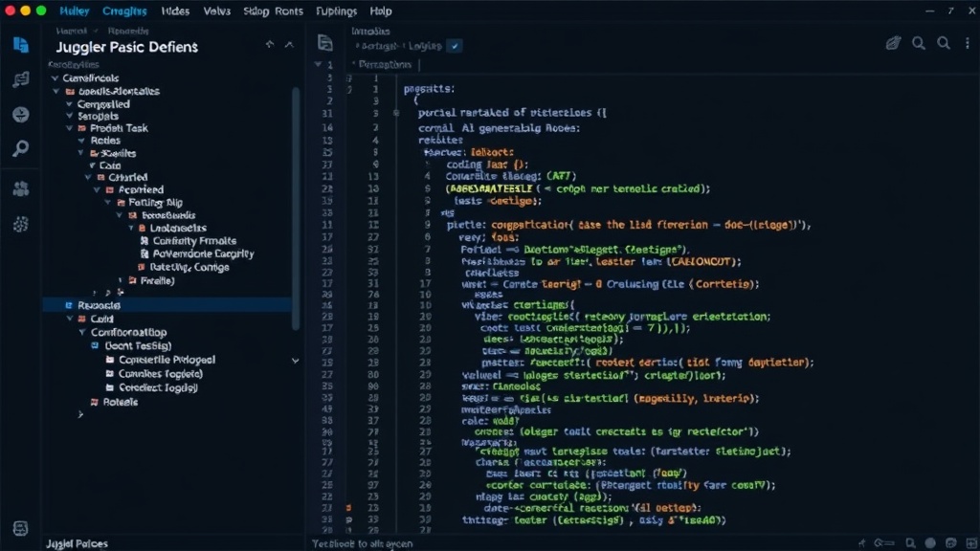Click the file icon beside Comfialty Frmalts

coord(145,240)
